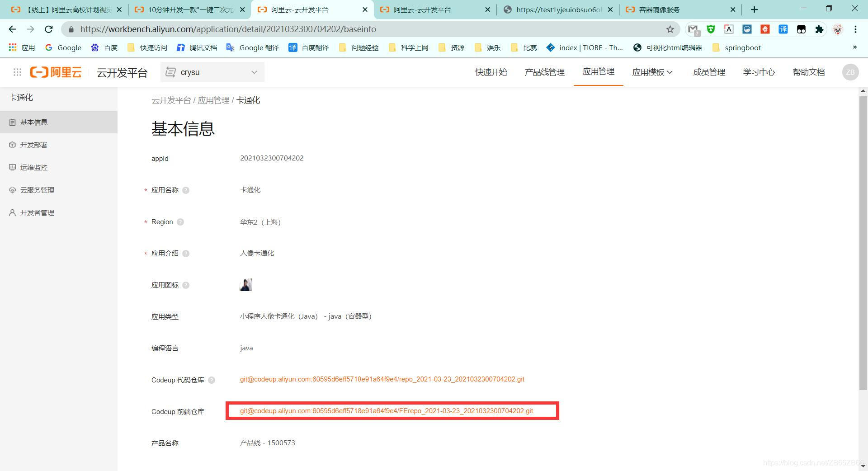The image size is (868, 471).
Task: Open 云服务管理 in the sidebar
Action: click(x=59, y=190)
